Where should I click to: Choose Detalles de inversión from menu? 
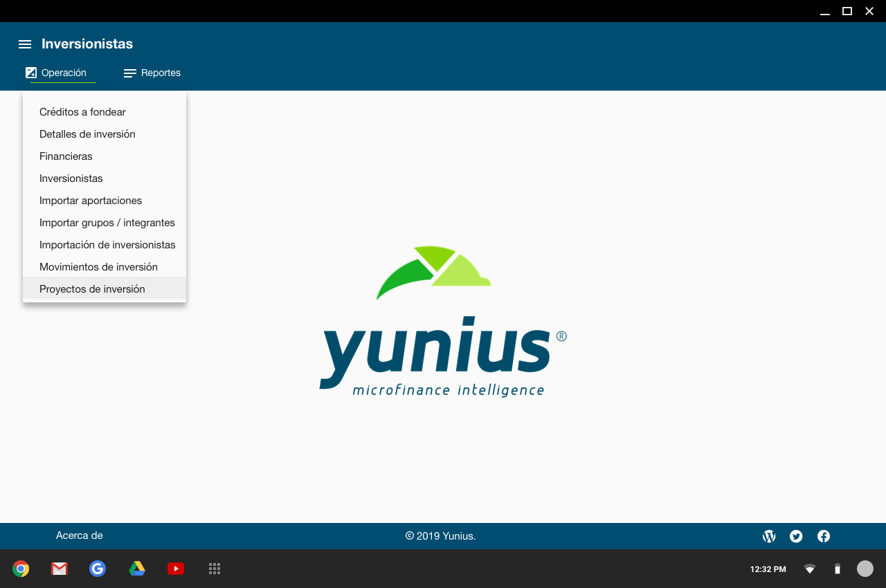pyautogui.click(x=87, y=134)
